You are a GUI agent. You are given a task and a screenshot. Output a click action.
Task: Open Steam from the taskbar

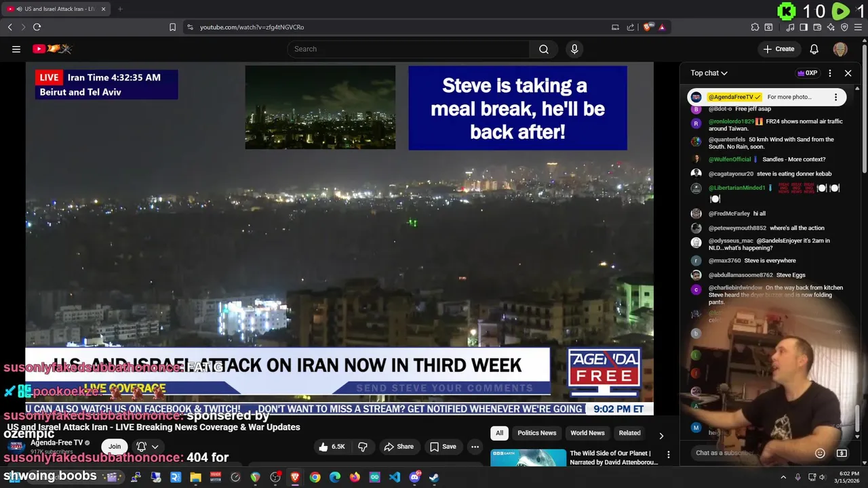point(434,477)
